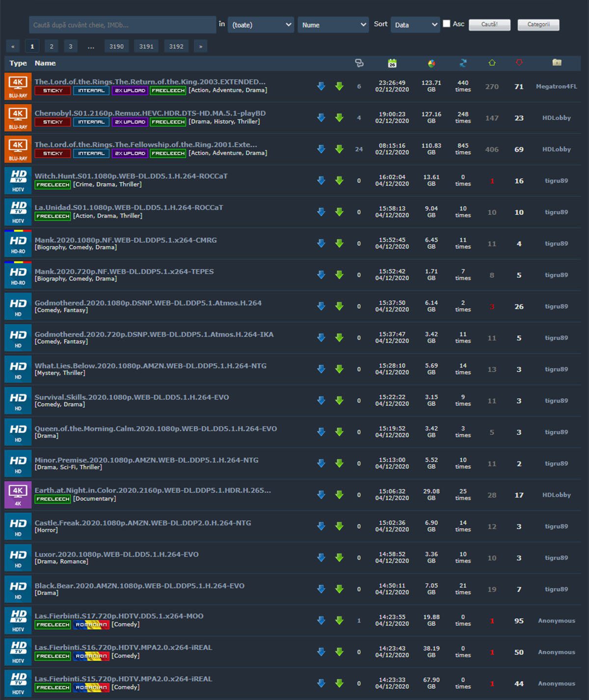Viewport: 589px width, 700px height.
Task: Click the uploader folder header icon
Action: [556, 62]
